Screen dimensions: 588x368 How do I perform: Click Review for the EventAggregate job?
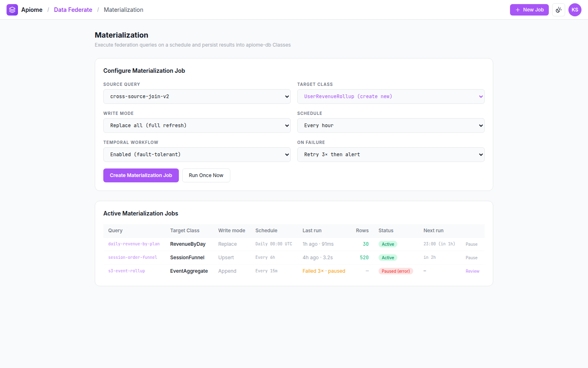pyautogui.click(x=472, y=271)
